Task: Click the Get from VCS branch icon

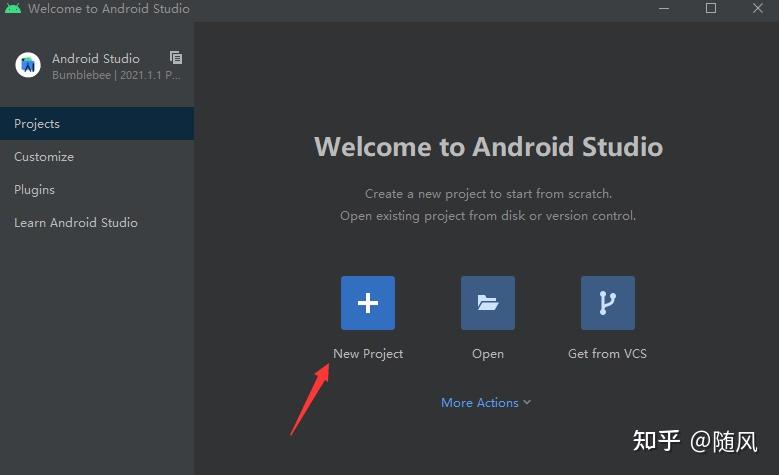Action: click(608, 303)
